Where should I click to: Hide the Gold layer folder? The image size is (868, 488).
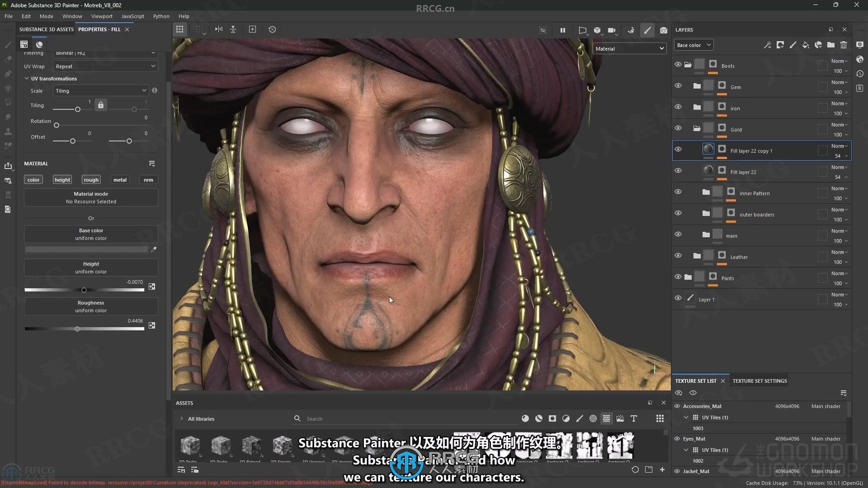tap(678, 128)
